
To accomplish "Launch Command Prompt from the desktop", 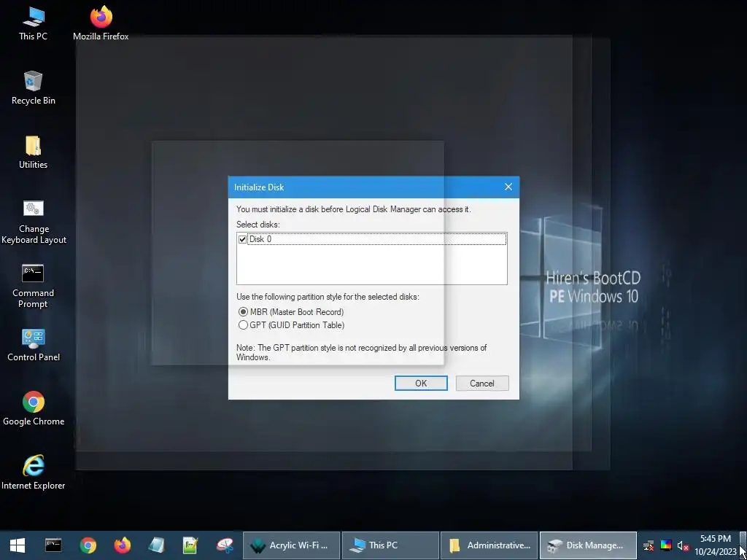I will point(33,286).
